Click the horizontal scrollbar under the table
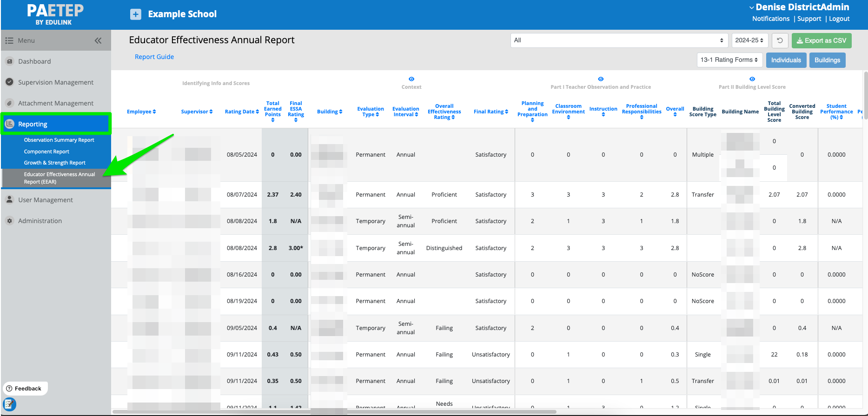This screenshot has height=416, width=868. [335, 411]
